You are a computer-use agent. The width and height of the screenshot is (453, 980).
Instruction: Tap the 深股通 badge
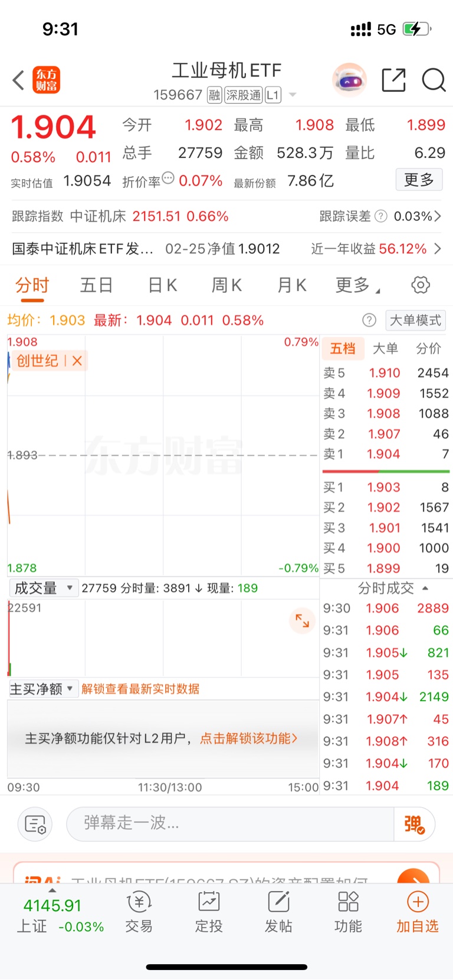pyautogui.click(x=244, y=95)
